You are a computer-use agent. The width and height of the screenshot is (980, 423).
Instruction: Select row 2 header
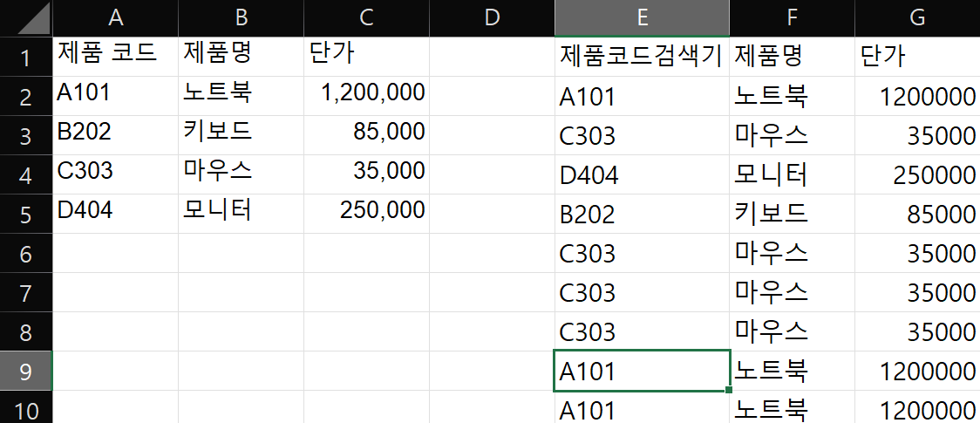point(26,96)
